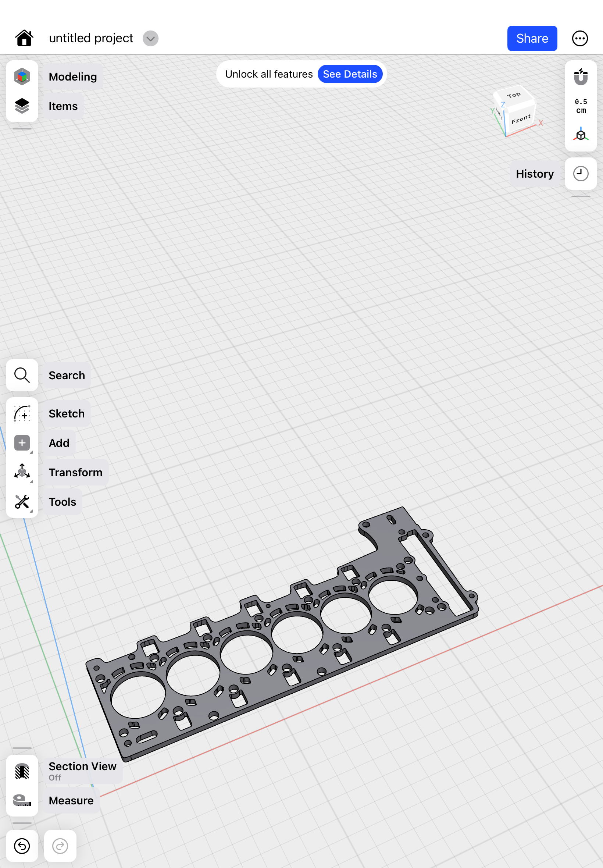Toggle orthographic camera projection
Image resolution: width=603 pixels, height=868 pixels.
[x=580, y=135]
